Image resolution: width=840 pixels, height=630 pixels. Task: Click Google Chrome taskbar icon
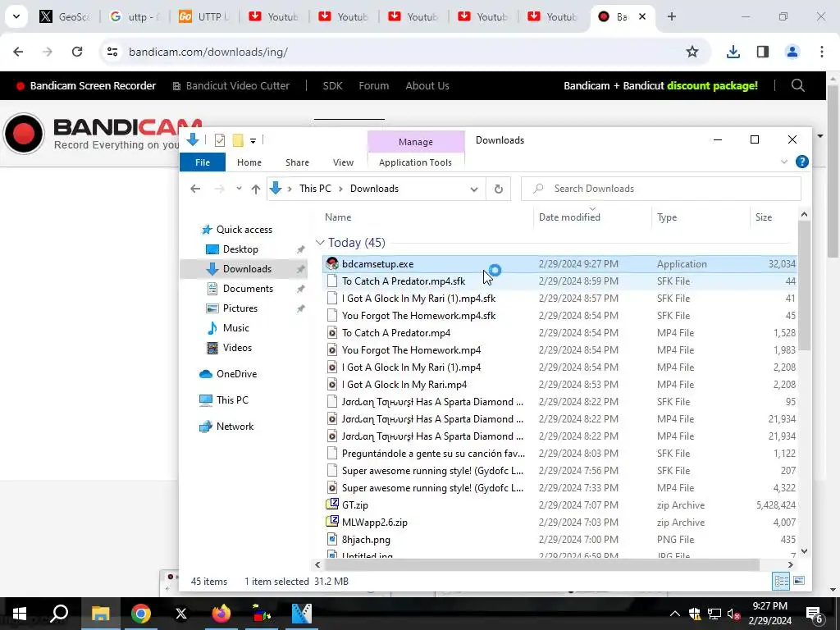click(x=140, y=614)
